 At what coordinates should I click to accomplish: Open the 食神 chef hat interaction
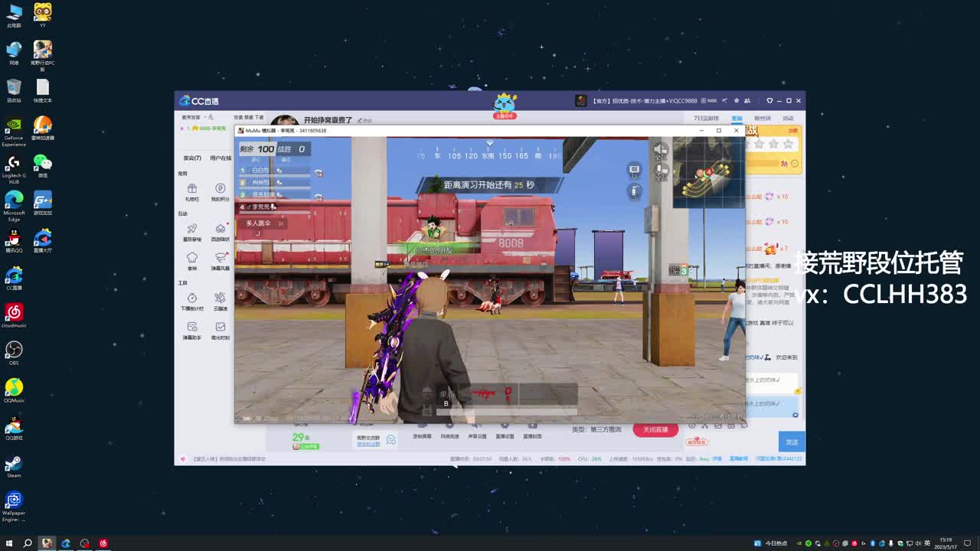(192, 261)
